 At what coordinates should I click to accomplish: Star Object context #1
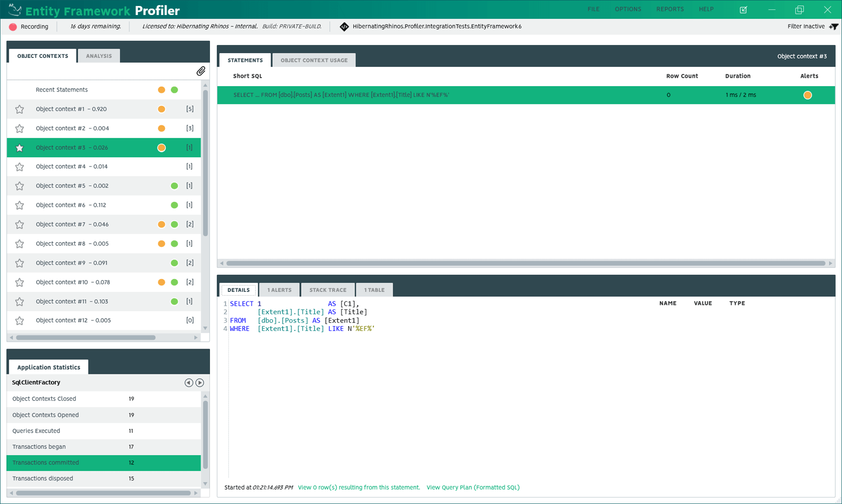pos(20,109)
